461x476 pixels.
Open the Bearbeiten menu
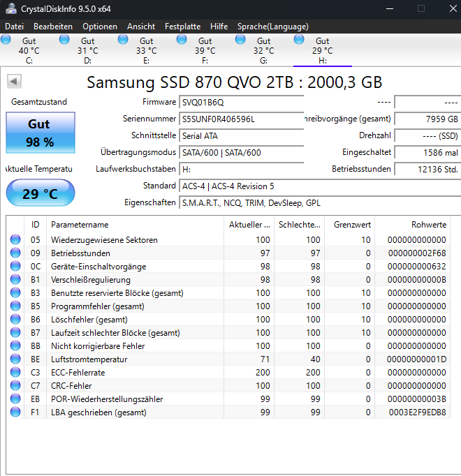coord(53,27)
